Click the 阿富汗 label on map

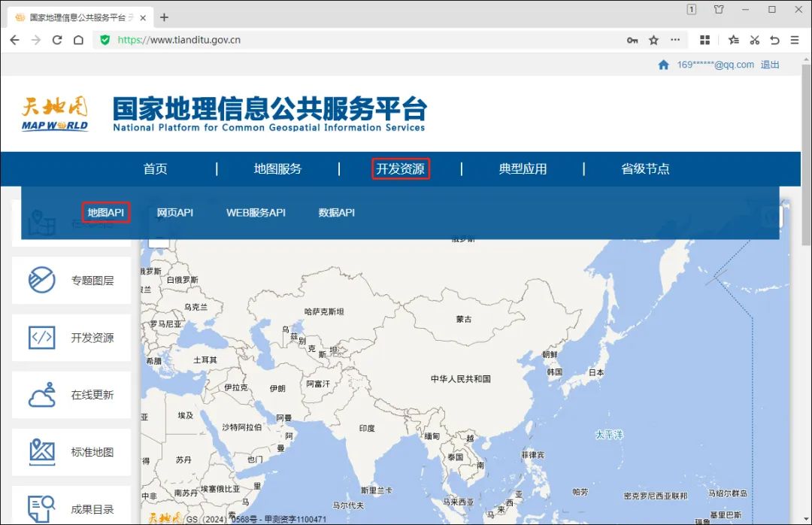[x=318, y=384]
